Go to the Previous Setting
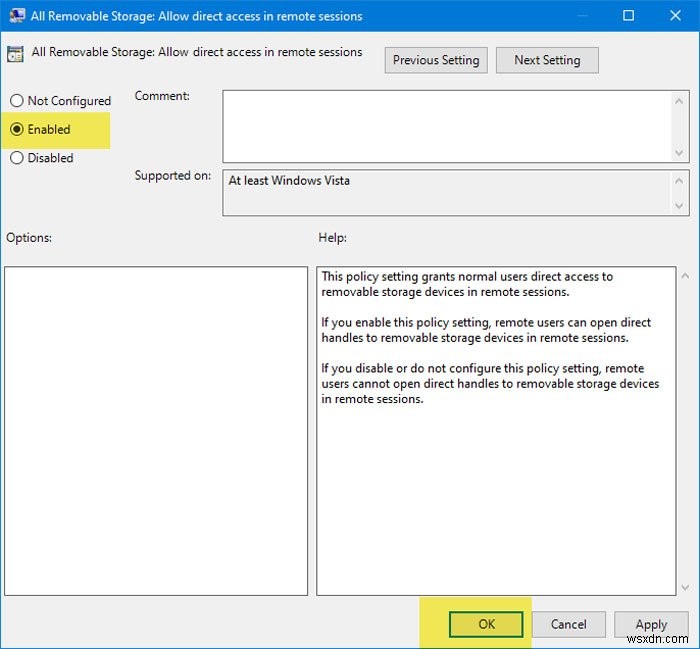700x649 pixels. (x=436, y=60)
